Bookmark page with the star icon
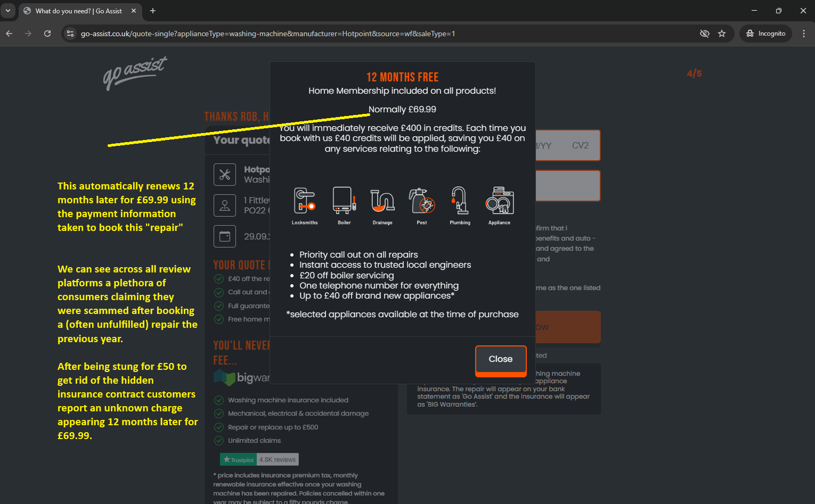The width and height of the screenshot is (815, 504). point(722,34)
